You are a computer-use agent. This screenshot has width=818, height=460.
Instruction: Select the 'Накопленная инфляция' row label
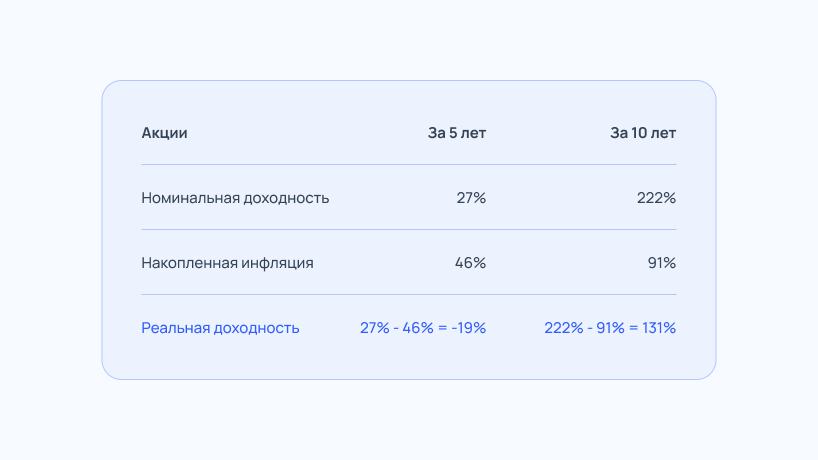pos(227,263)
